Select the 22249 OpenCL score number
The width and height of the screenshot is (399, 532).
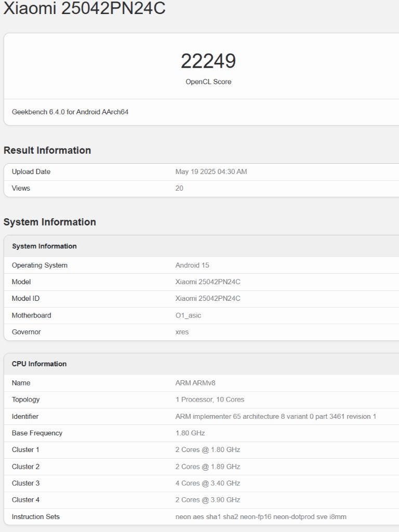(x=208, y=61)
